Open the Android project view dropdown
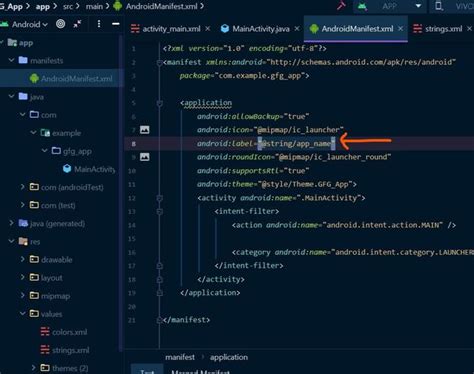 click(x=30, y=24)
